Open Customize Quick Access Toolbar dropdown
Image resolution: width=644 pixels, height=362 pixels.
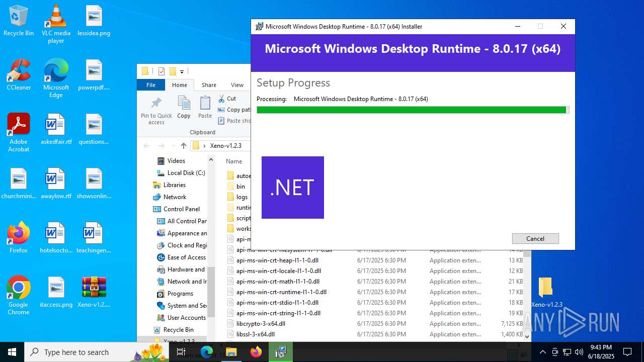point(182,72)
